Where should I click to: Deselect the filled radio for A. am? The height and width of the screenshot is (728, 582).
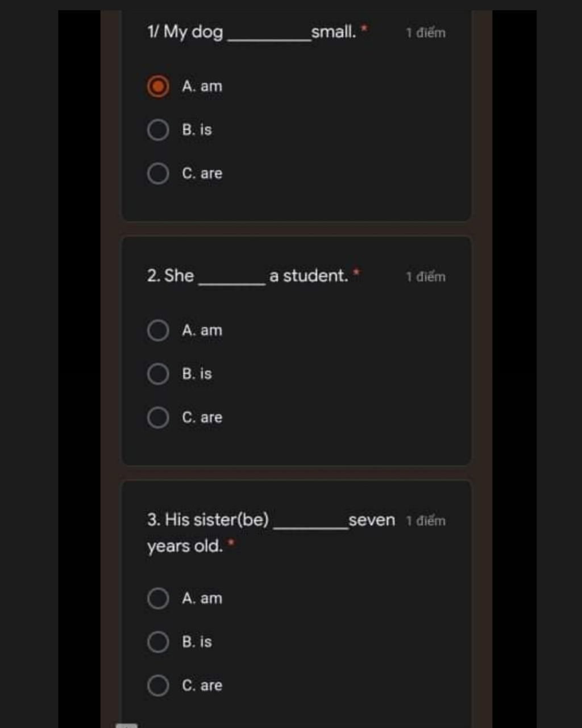pos(157,86)
